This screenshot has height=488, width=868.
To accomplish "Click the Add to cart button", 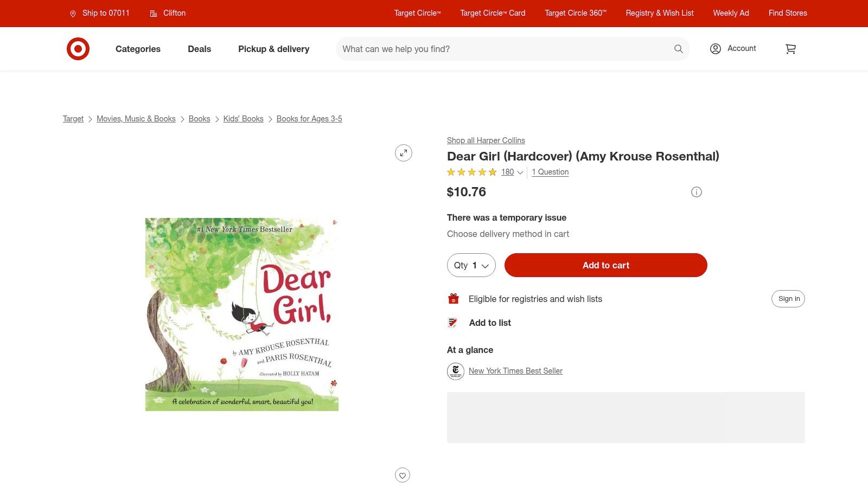I will tap(605, 265).
